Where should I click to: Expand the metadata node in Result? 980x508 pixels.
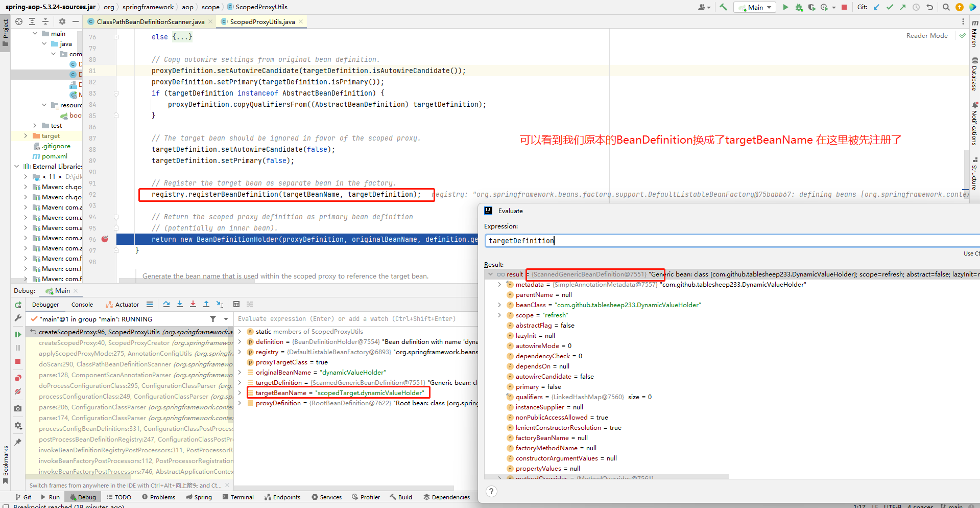pos(499,285)
